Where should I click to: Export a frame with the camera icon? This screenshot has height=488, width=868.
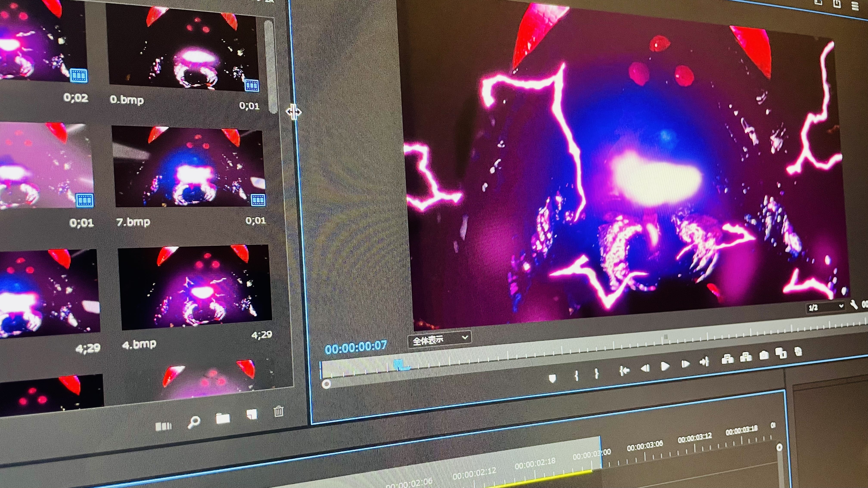coord(764,355)
